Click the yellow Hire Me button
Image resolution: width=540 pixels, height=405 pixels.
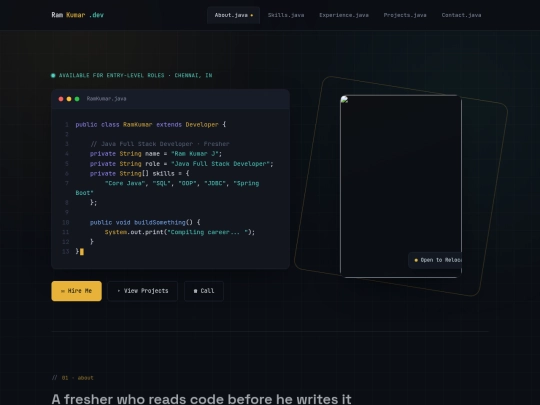tap(76, 291)
